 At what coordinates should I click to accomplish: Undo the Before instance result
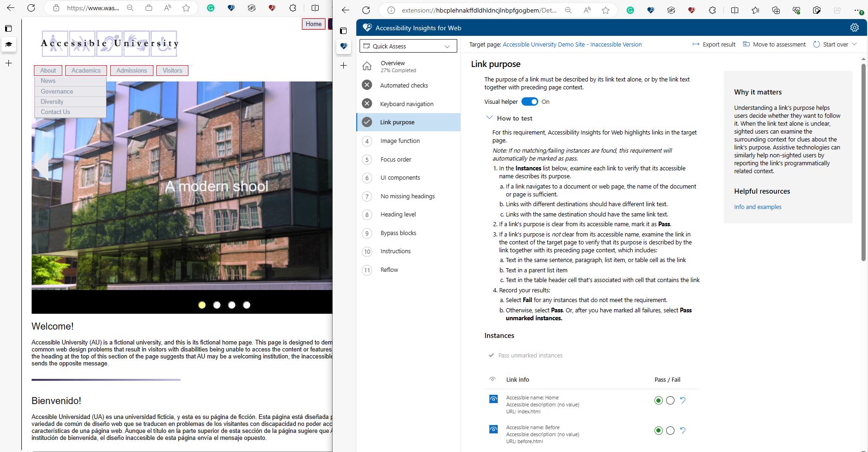click(x=682, y=431)
